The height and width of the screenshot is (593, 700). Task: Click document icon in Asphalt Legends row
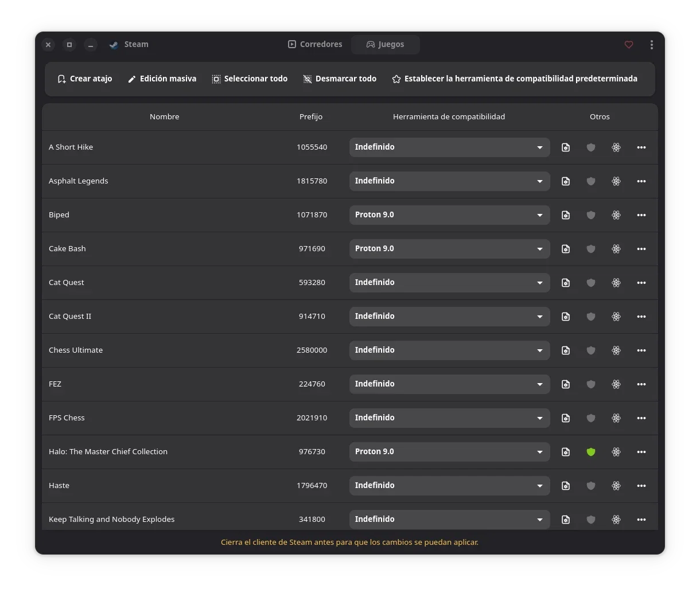pos(566,181)
